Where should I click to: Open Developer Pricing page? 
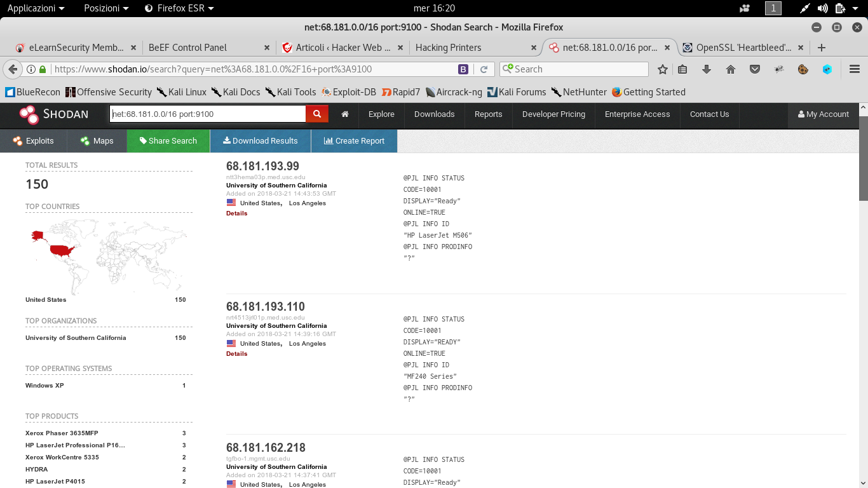pos(553,114)
